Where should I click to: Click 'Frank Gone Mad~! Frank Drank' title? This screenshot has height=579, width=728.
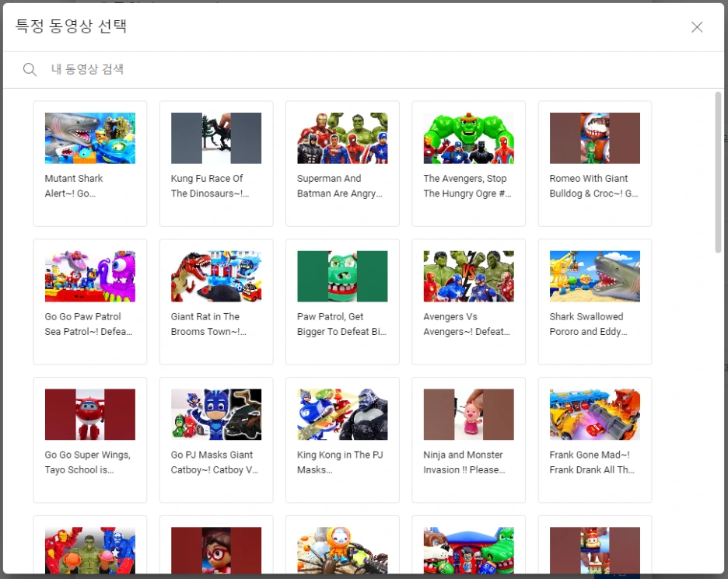pyautogui.click(x=592, y=462)
